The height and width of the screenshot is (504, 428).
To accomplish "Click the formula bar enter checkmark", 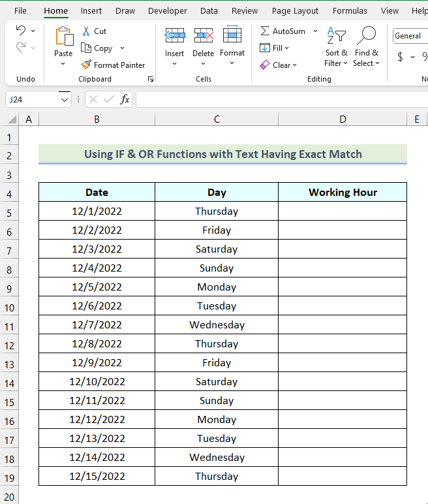I will (109, 99).
